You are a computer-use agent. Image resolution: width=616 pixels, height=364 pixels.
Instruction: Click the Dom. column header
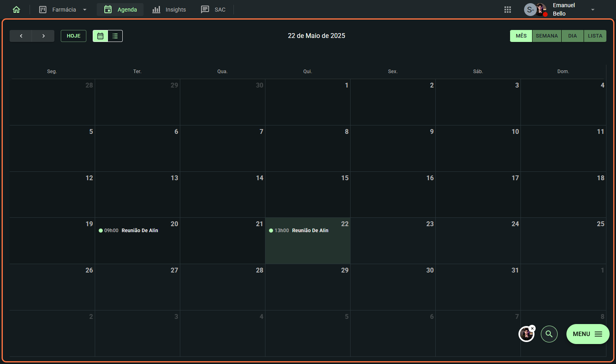(x=563, y=72)
